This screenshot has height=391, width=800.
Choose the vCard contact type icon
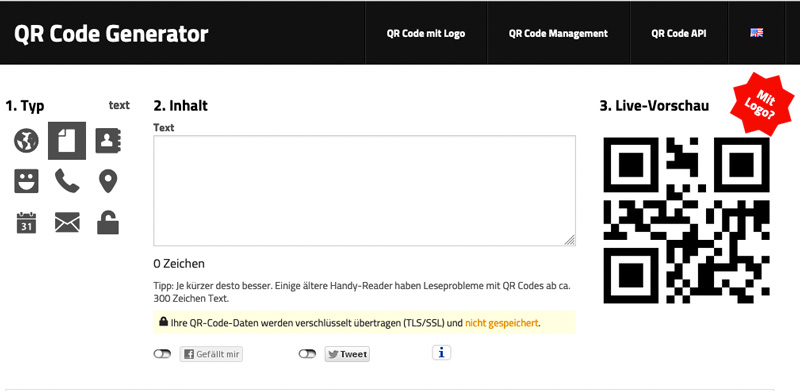click(108, 141)
